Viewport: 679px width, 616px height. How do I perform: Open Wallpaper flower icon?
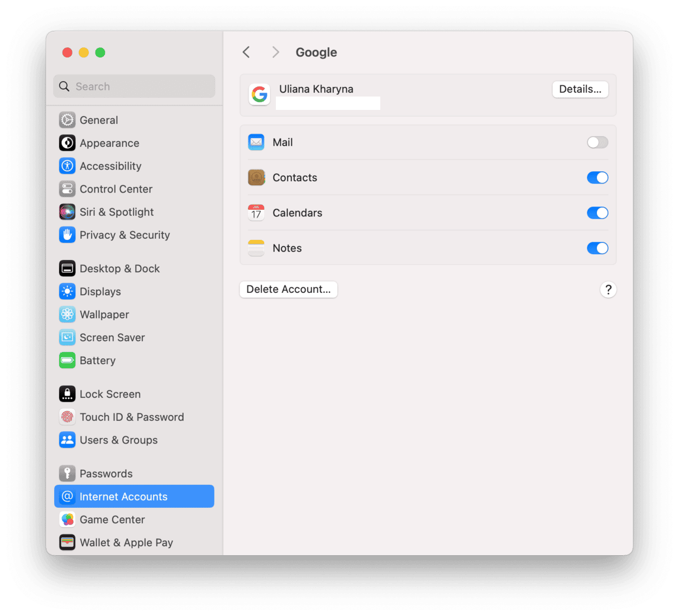pos(67,314)
